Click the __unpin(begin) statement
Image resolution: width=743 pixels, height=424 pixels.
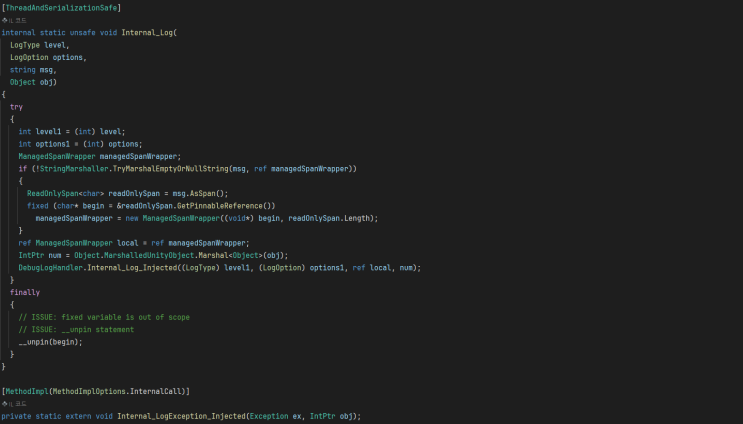50,342
